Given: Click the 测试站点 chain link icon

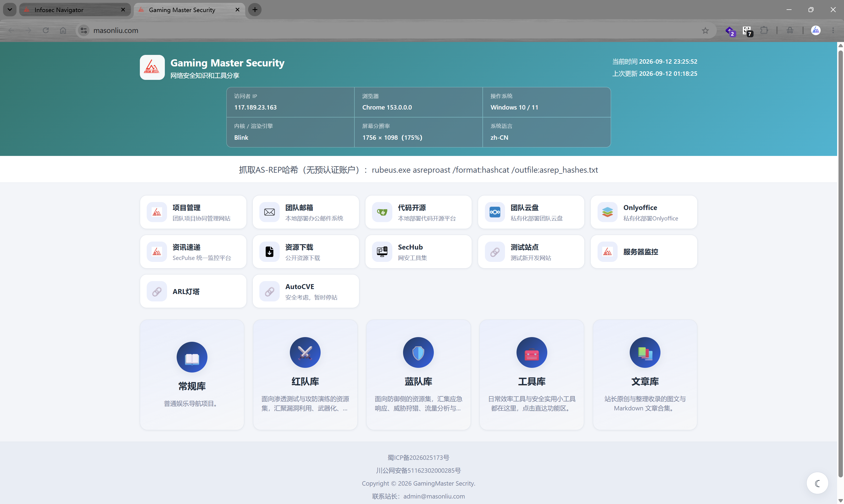Looking at the screenshot, I should 495,252.
